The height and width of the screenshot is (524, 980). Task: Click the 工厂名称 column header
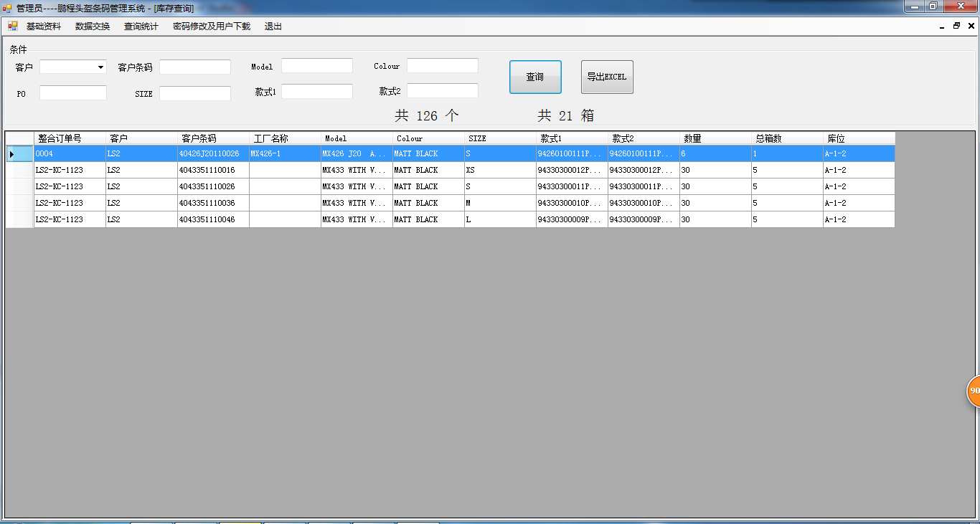point(285,138)
